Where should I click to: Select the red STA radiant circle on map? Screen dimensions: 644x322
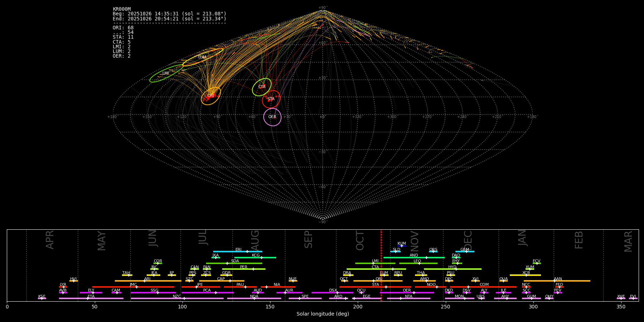pos(271,99)
